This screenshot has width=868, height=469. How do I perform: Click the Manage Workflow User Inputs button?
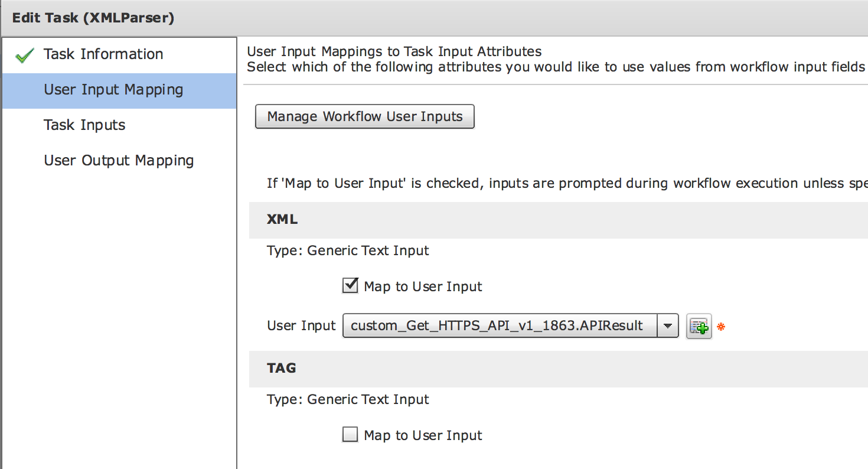[364, 116]
